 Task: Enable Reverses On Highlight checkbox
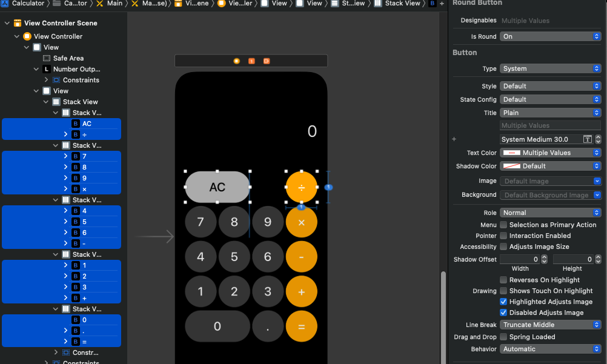click(503, 280)
